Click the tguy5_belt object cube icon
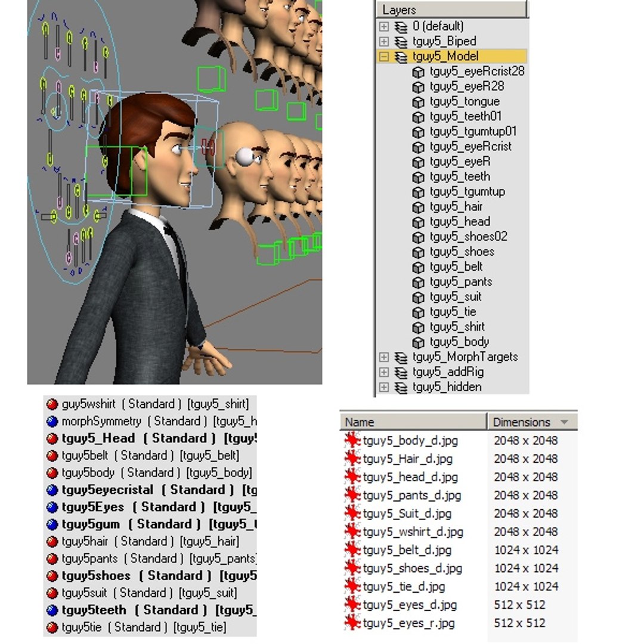 click(x=418, y=267)
